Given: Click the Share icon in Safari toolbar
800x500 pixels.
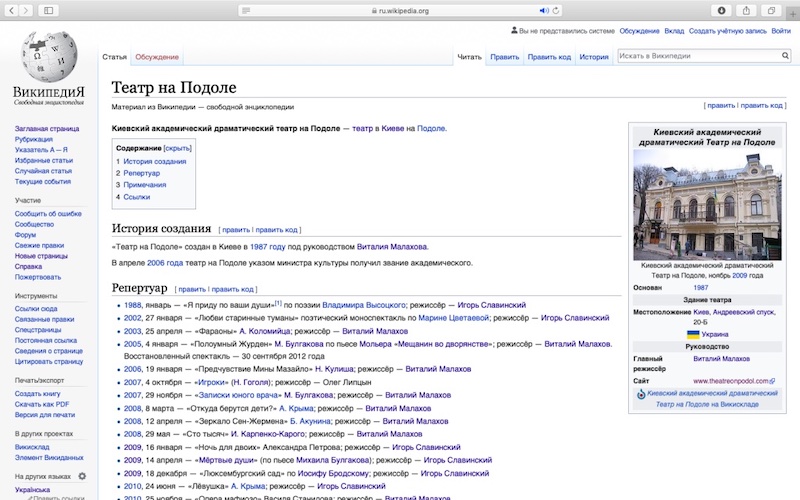Looking at the screenshot, I should [x=746, y=10].
